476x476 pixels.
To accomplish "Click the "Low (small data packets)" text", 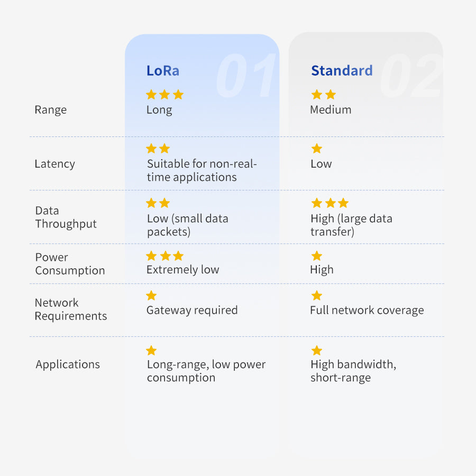I will (x=187, y=225).
